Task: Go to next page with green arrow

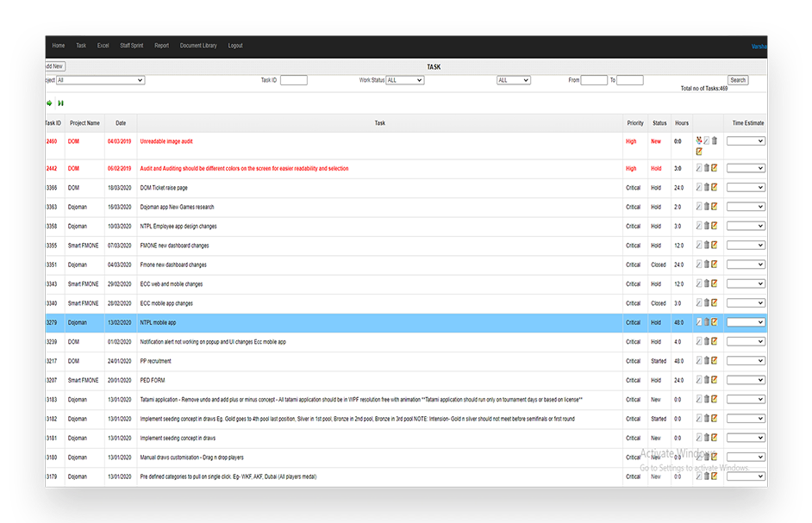Action: pyautogui.click(x=49, y=103)
